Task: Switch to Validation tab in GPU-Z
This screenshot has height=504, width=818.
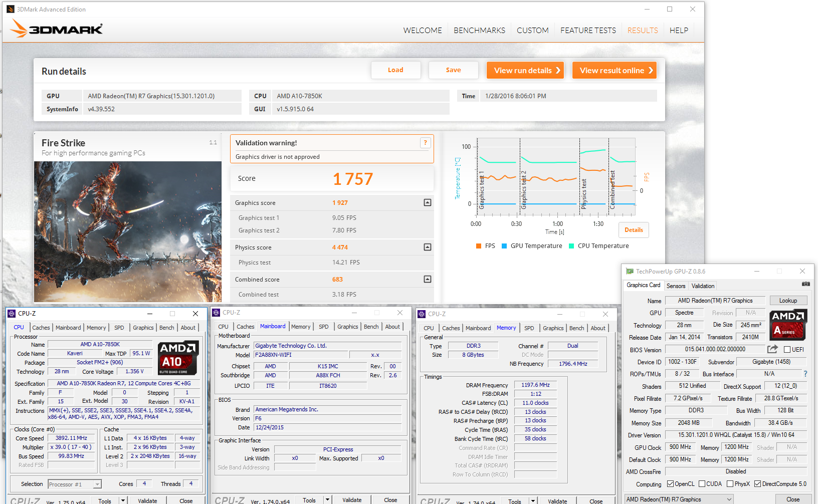Action: 703,286
